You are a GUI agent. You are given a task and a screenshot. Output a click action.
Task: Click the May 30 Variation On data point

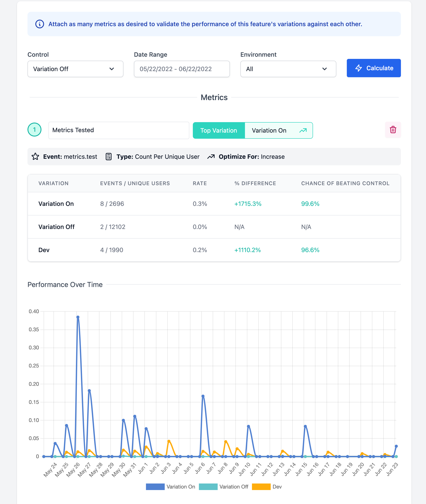pyautogui.click(x=123, y=420)
